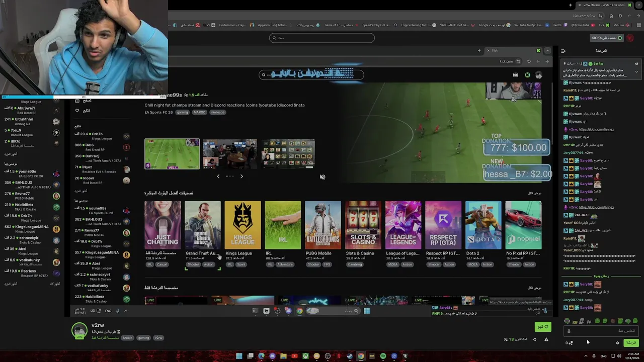Open v2rw Stream browser tab

coord(604,5)
